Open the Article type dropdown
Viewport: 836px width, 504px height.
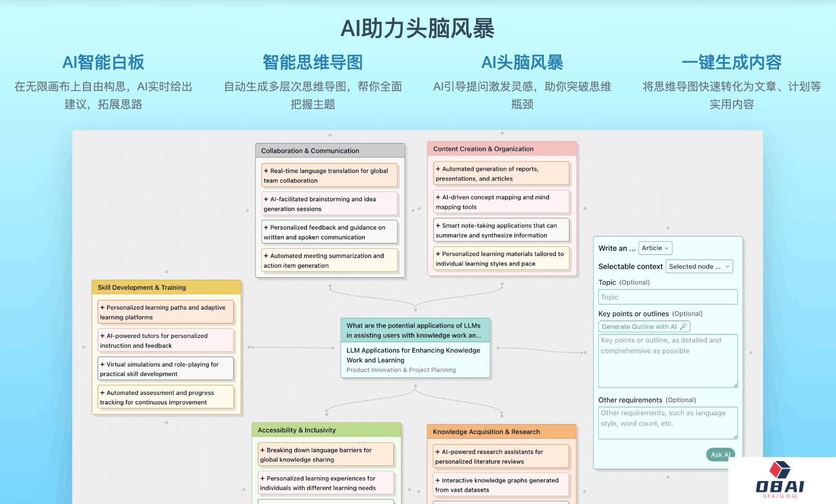click(655, 248)
